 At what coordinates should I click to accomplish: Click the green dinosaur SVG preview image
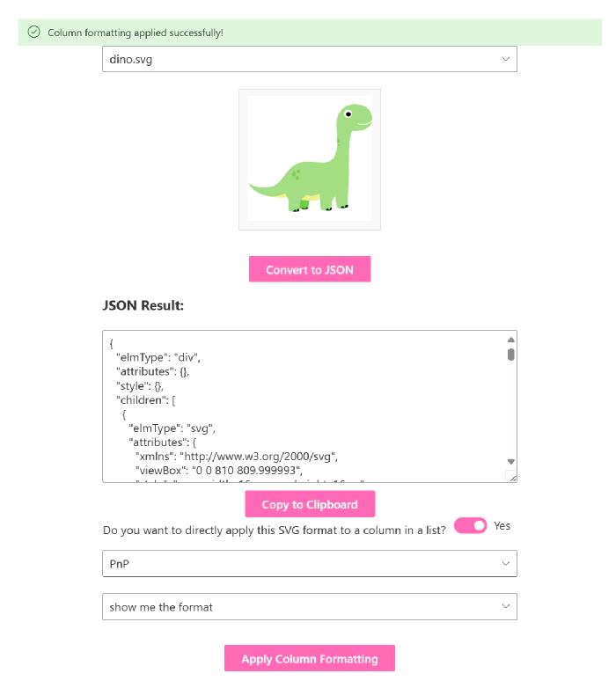[310, 158]
